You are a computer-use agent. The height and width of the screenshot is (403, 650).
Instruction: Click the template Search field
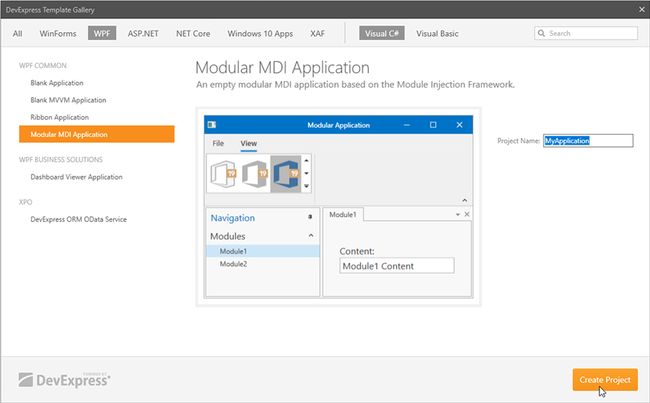click(x=586, y=33)
